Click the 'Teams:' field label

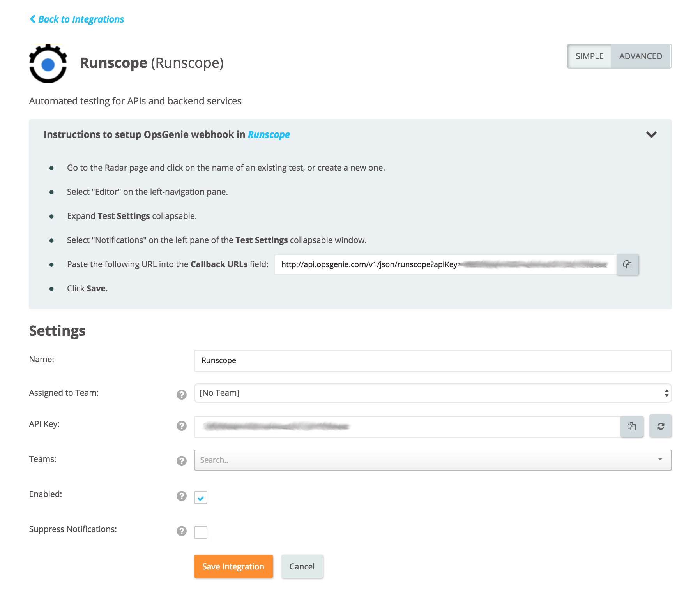coord(43,459)
